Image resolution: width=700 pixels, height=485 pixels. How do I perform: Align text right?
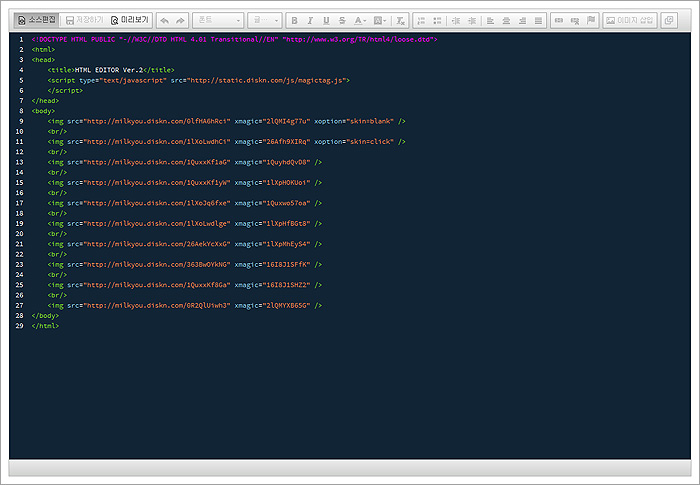click(x=522, y=21)
